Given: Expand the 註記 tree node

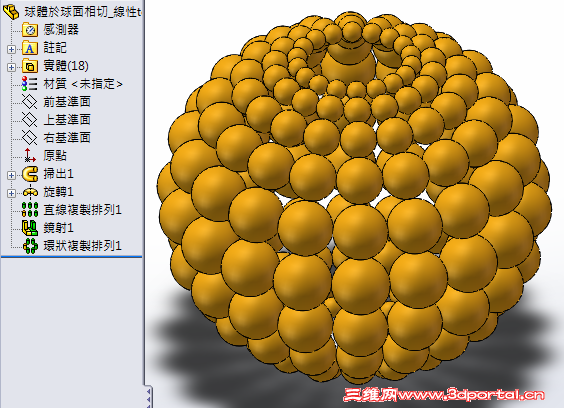Looking at the screenshot, I should pyautogui.click(x=11, y=49).
